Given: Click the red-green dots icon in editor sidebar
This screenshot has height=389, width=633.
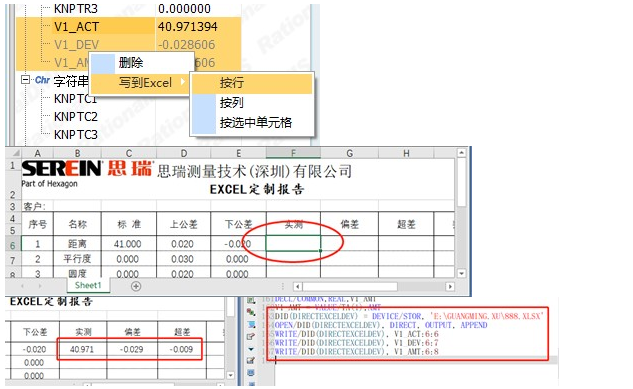Looking at the screenshot, I should coord(251,312).
